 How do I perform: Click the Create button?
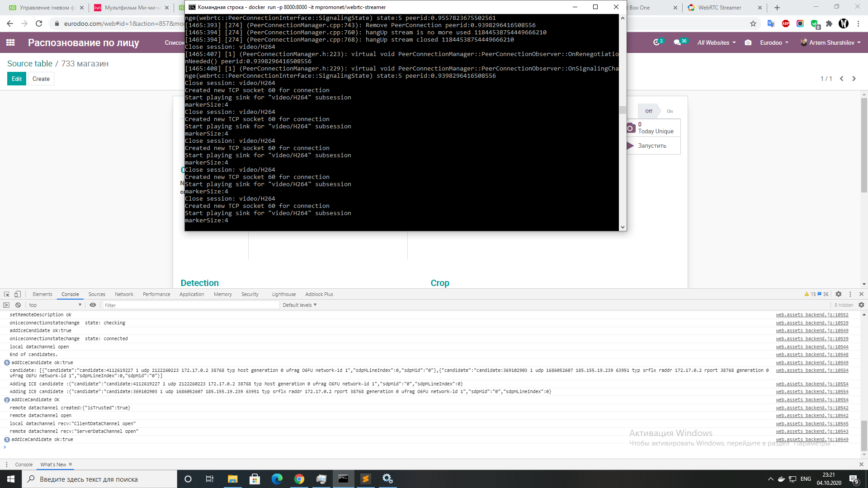coord(41,79)
